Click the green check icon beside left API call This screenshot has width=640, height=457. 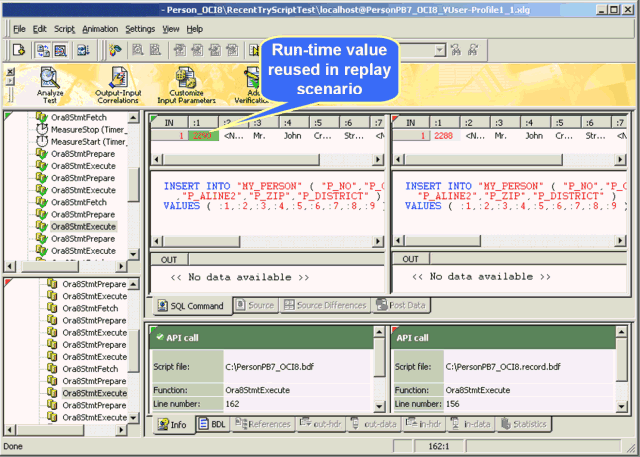tap(160, 338)
